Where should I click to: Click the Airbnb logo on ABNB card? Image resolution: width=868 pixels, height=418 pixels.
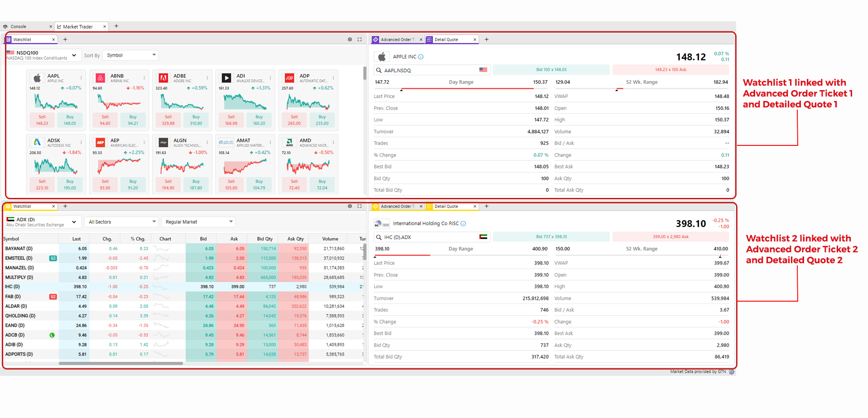(x=101, y=78)
